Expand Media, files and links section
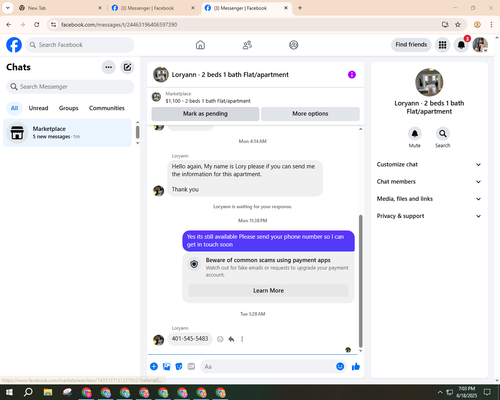 (x=429, y=199)
